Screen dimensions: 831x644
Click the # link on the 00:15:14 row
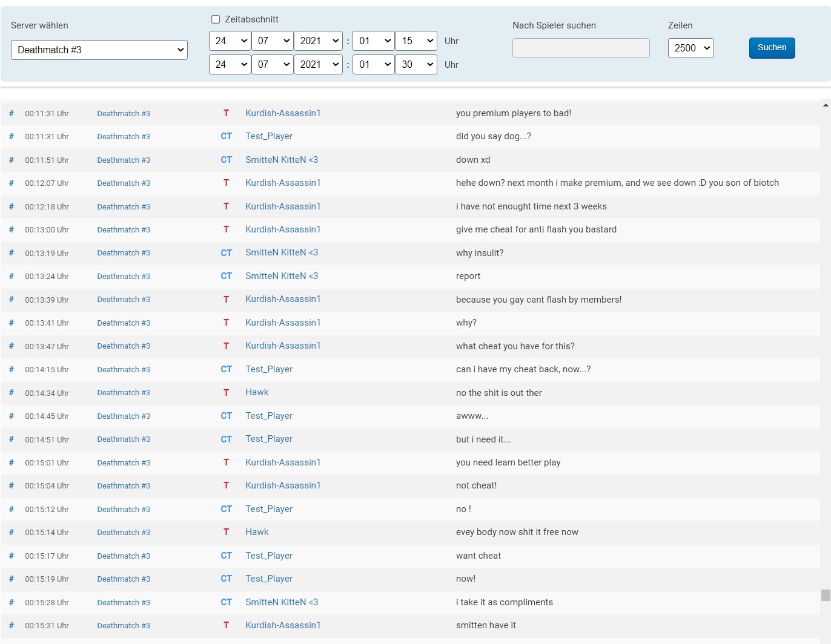pyautogui.click(x=11, y=532)
